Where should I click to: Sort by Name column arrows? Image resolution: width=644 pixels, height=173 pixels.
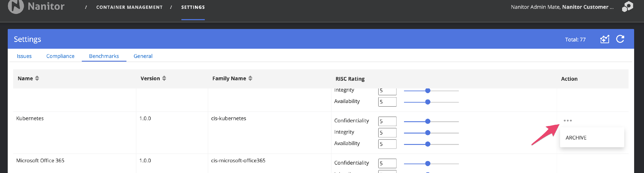tap(37, 79)
